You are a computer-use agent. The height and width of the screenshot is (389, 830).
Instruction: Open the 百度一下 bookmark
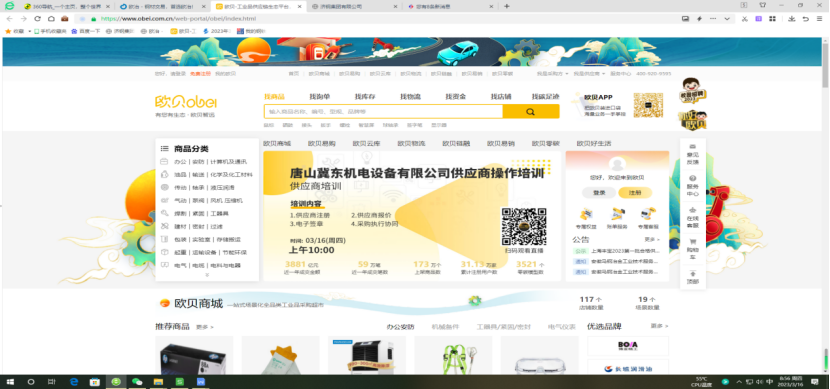pos(86,31)
